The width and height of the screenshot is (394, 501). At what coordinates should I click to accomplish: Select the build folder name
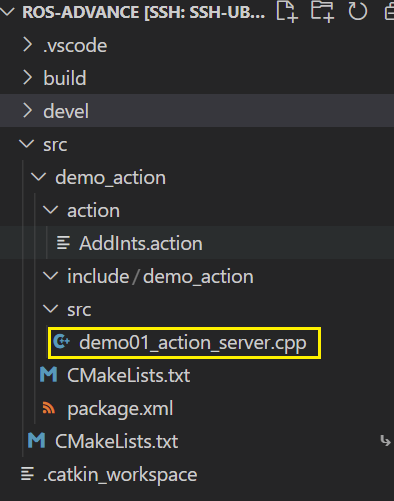click(65, 78)
